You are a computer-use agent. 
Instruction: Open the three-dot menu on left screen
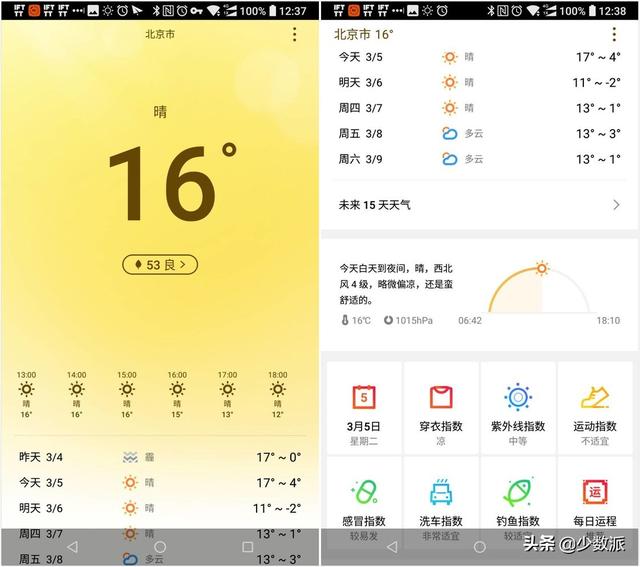click(294, 35)
